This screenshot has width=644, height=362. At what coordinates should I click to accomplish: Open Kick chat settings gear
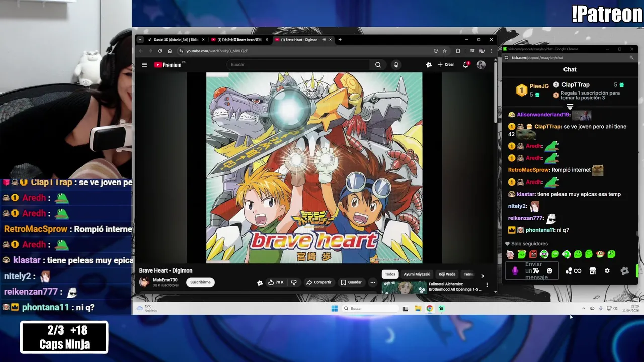607,271
